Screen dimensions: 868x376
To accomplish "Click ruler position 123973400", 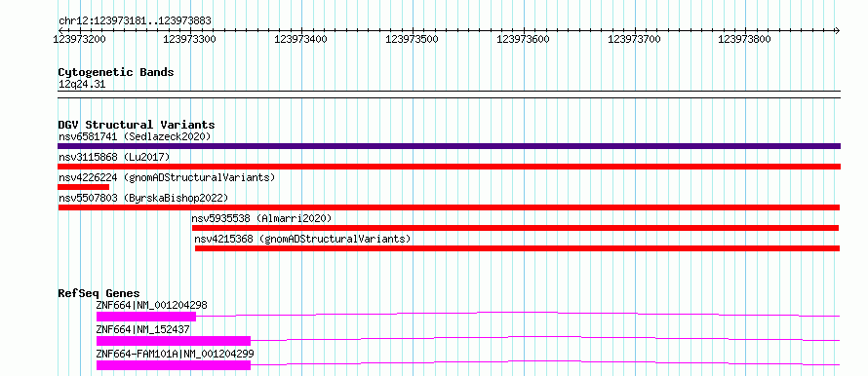I will point(300,39).
